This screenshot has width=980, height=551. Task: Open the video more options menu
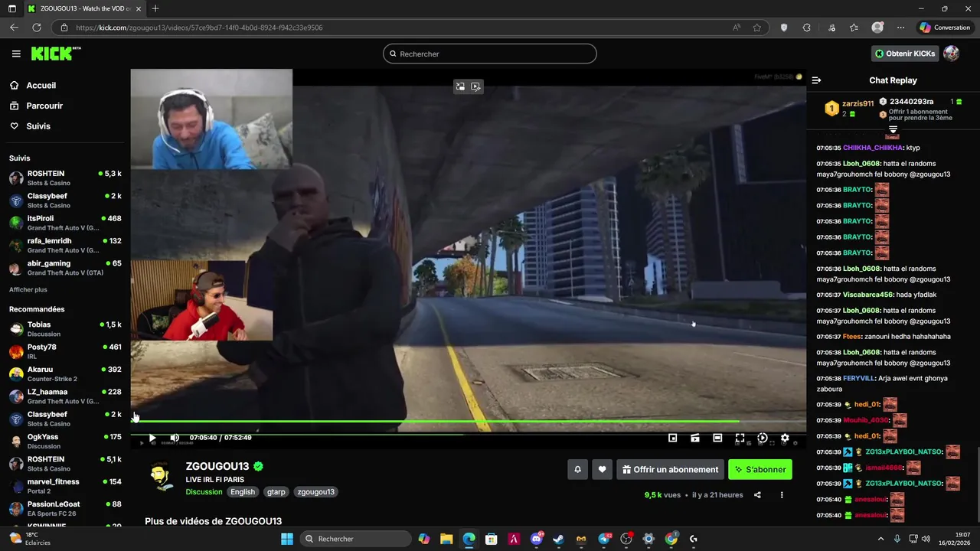tap(782, 495)
